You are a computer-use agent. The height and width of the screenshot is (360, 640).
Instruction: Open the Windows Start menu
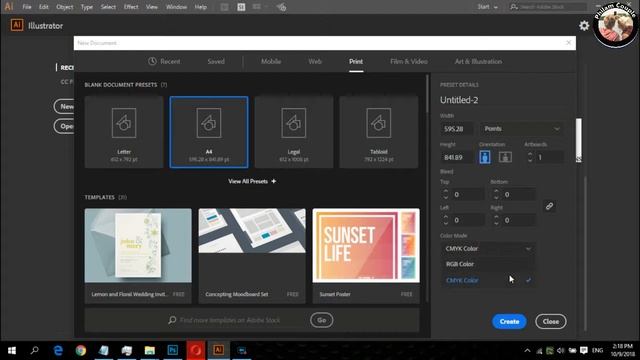[x=12, y=350]
